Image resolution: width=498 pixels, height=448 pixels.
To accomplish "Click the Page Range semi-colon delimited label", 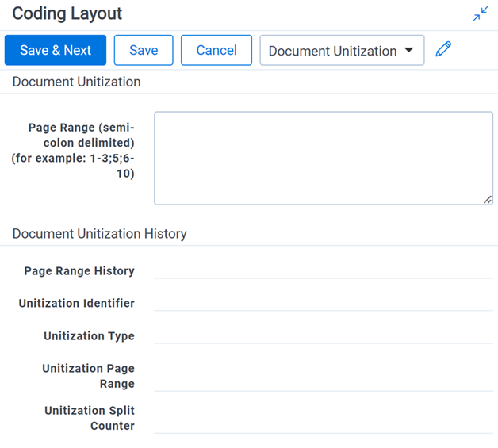I will tap(73, 151).
